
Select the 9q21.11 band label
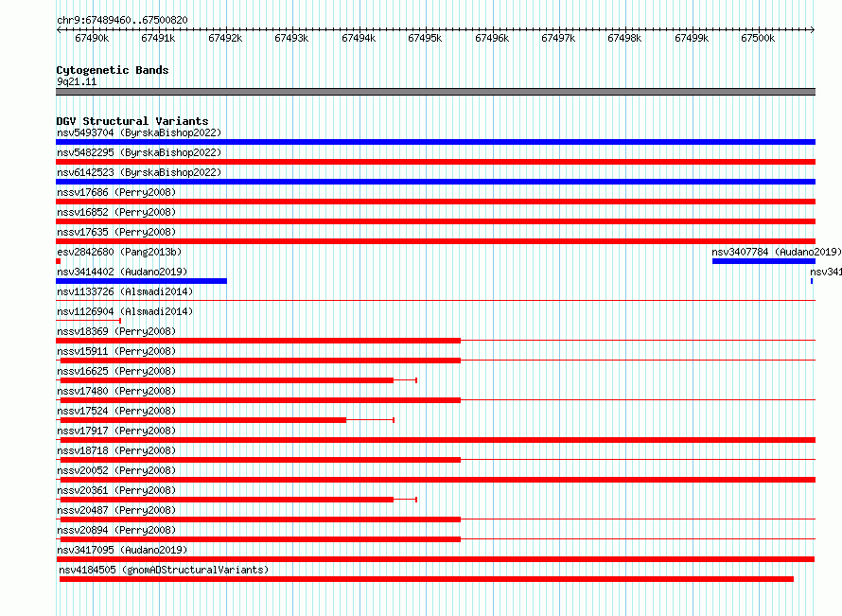[77, 81]
